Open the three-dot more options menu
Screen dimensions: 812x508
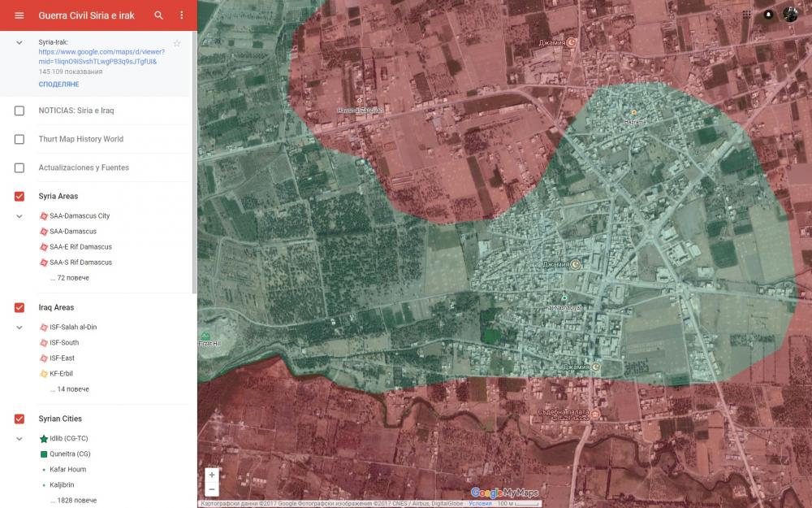pyautogui.click(x=181, y=15)
